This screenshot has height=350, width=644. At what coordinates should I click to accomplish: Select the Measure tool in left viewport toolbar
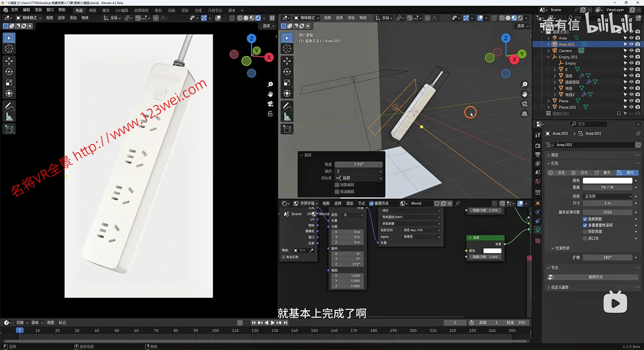point(9,117)
